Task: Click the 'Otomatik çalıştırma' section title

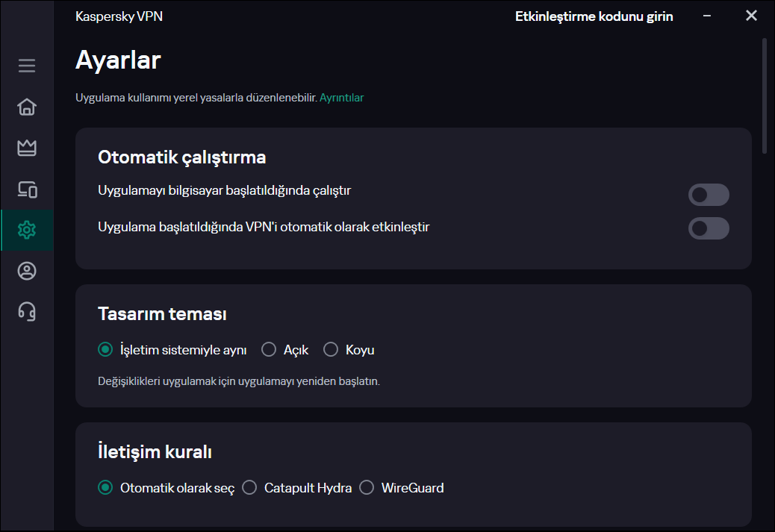Action: tap(182, 157)
